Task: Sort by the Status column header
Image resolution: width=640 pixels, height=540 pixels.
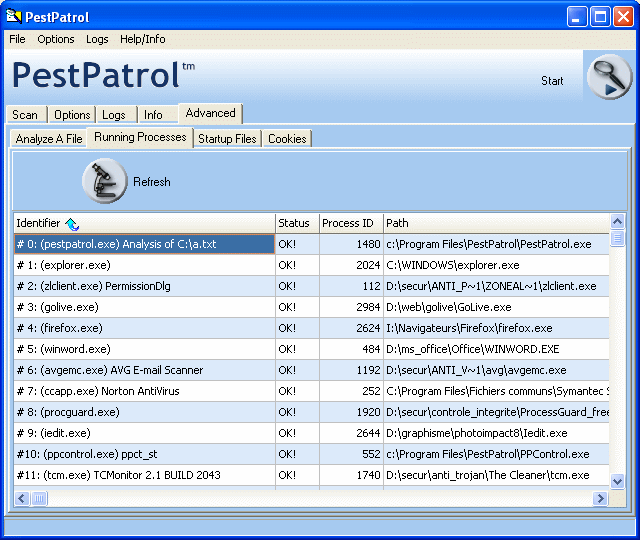Action: pyautogui.click(x=298, y=223)
